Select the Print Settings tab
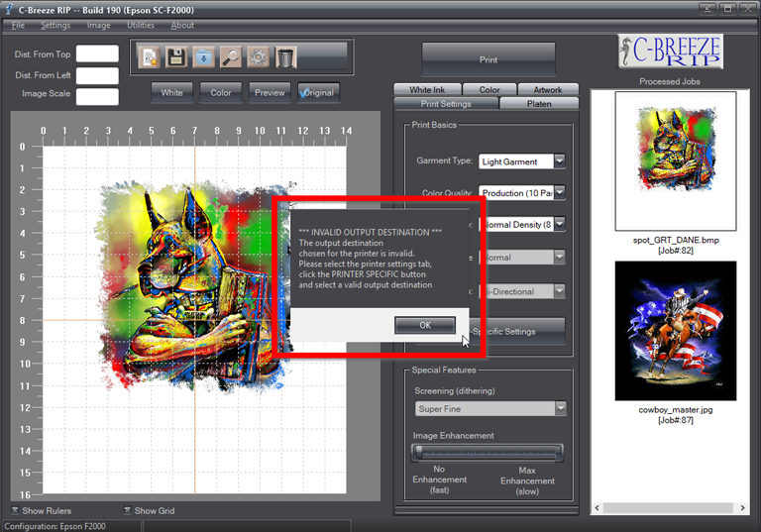761x532 pixels. [446, 104]
